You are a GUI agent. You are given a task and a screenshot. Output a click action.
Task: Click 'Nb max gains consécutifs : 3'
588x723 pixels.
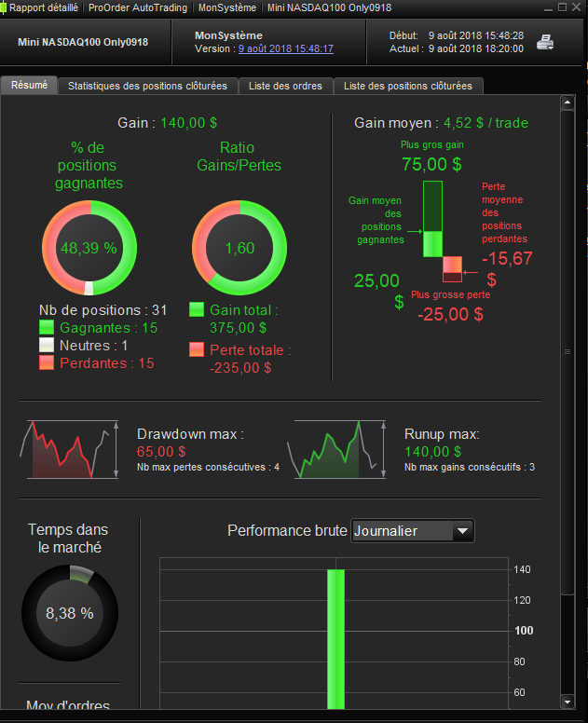point(470,467)
